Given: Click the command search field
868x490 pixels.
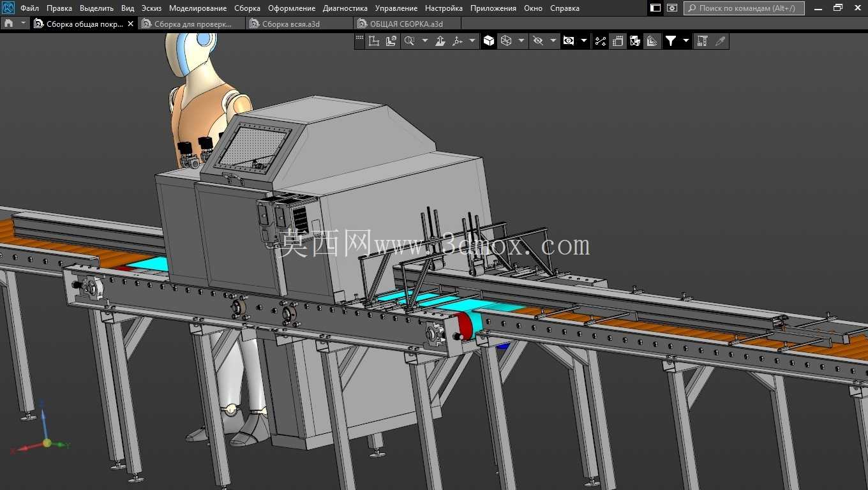Looking at the screenshot, I should pyautogui.click(x=744, y=8).
